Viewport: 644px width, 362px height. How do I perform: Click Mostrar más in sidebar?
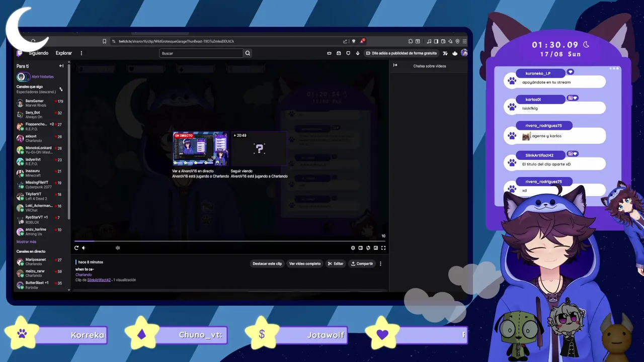26,242
